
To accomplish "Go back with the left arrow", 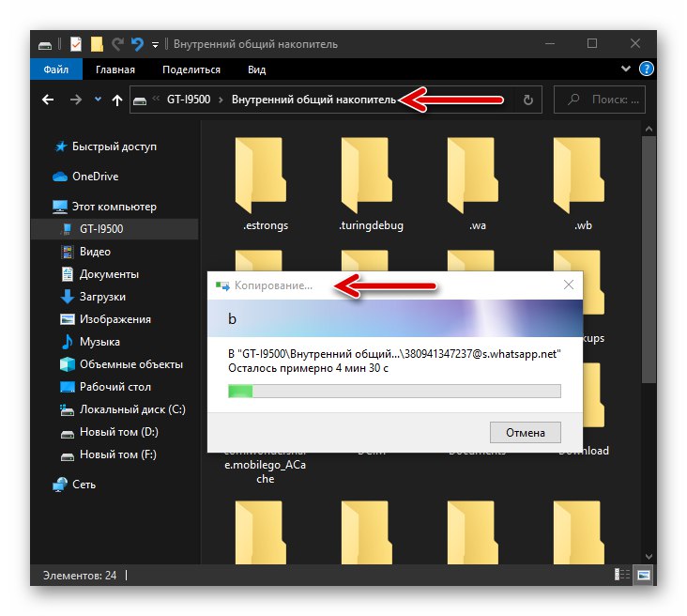I will point(48,100).
